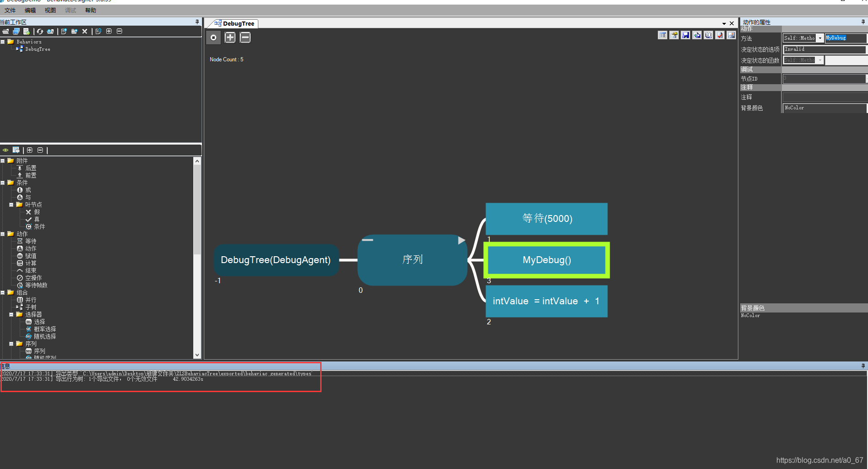Toggle the breakpoint circle button above the canvas

213,37
